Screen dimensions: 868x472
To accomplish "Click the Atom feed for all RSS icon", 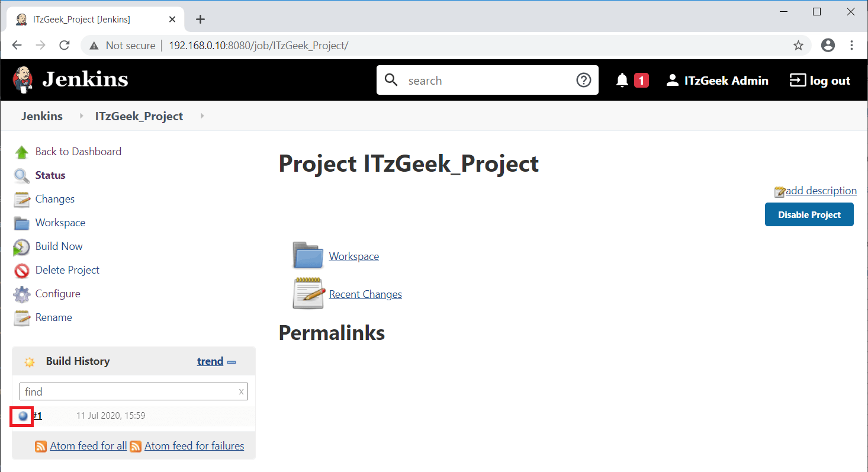I will (x=41, y=447).
